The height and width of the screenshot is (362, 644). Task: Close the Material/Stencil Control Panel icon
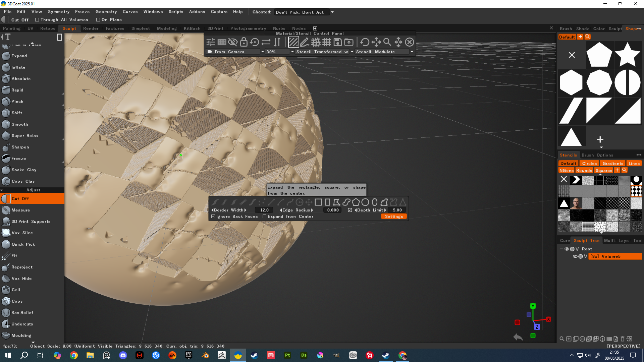[x=409, y=42]
